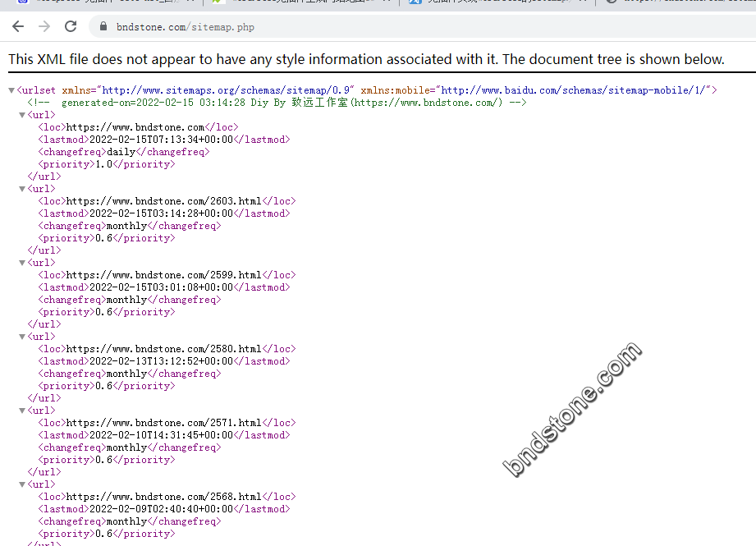Click the lastmod value 2022-02-10T14:31:45+00:00

tap(161, 435)
